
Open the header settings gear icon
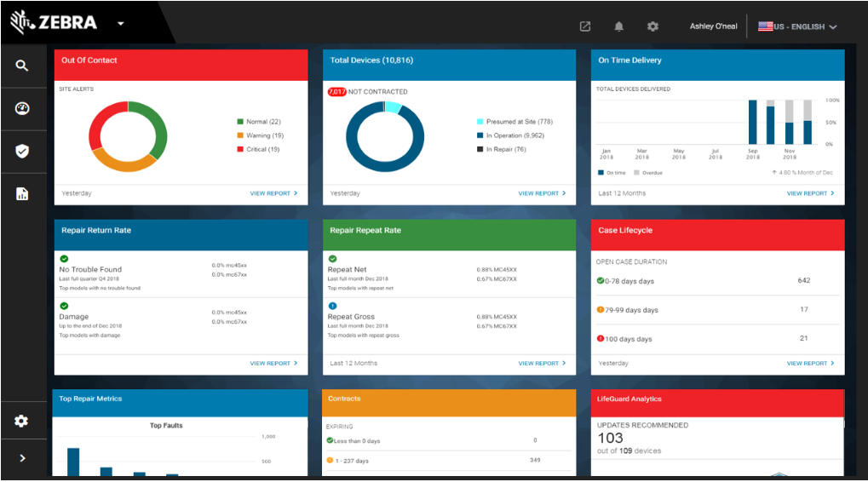[652, 26]
